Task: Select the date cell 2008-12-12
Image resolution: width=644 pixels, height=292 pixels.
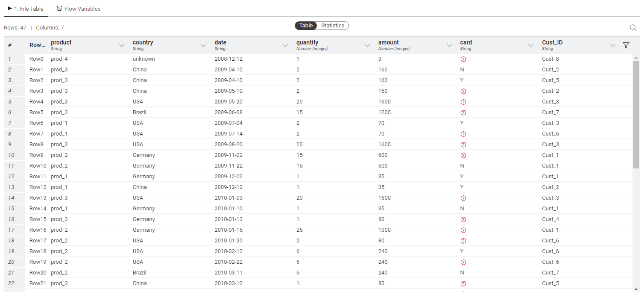Action: click(x=228, y=59)
